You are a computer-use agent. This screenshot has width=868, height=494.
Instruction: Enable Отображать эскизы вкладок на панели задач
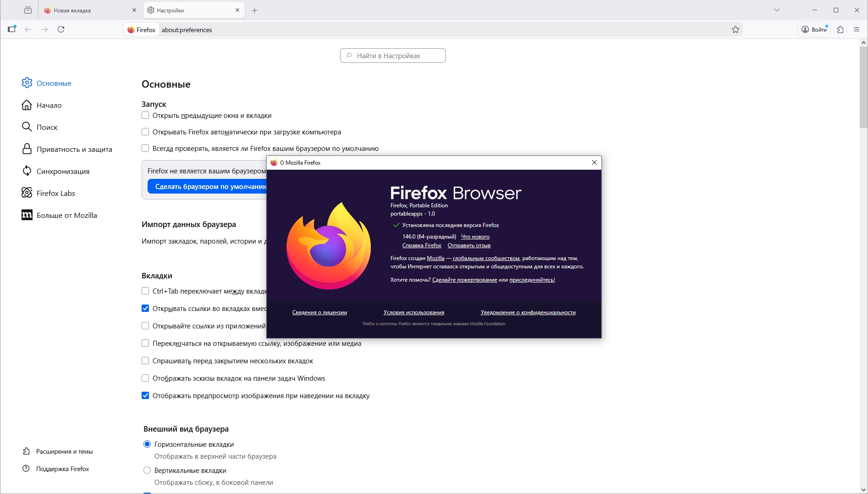pos(145,378)
